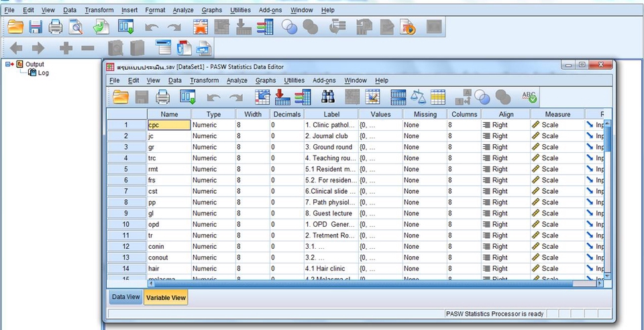Image resolution: width=644 pixels, height=330 pixels.
Task: Click the Label column header
Action: pyautogui.click(x=331, y=114)
